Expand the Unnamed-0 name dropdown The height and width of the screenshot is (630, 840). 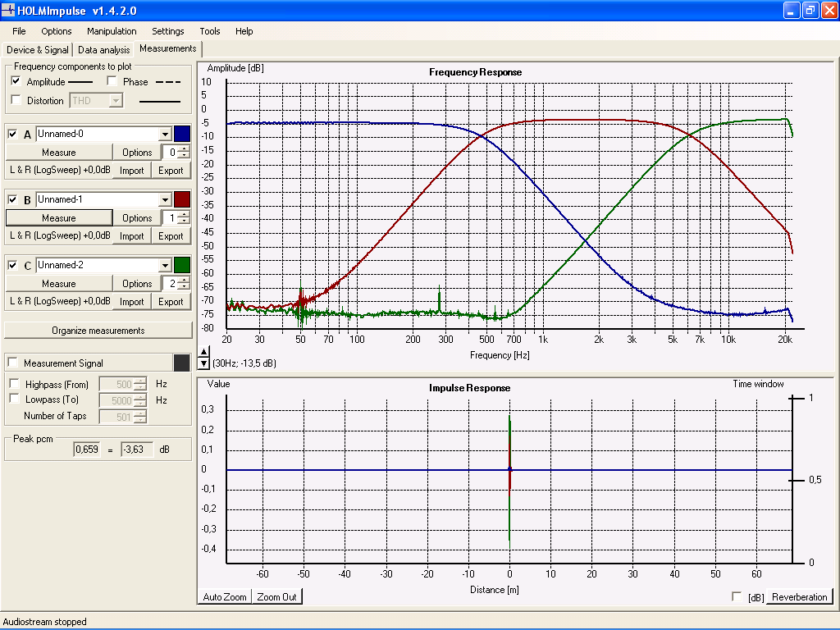click(x=165, y=134)
